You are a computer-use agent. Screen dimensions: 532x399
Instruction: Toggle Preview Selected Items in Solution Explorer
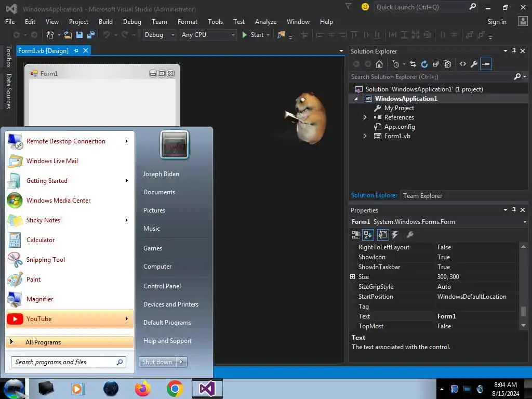pos(486,64)
